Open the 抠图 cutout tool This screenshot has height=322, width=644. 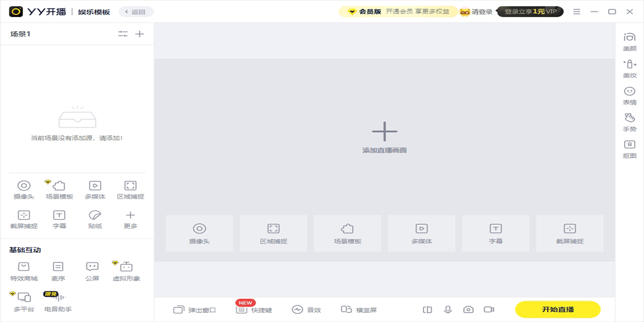pos(630,149)
